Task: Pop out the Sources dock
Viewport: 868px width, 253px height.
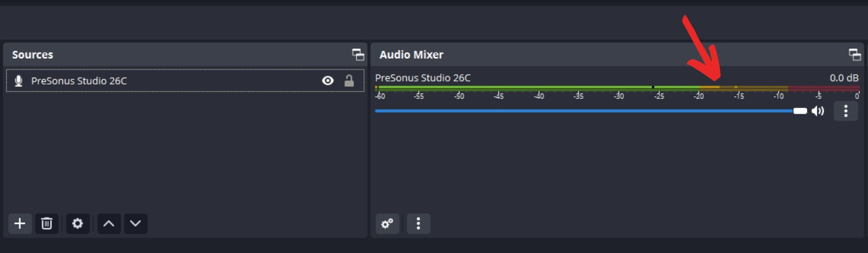Action: [358, 55]
